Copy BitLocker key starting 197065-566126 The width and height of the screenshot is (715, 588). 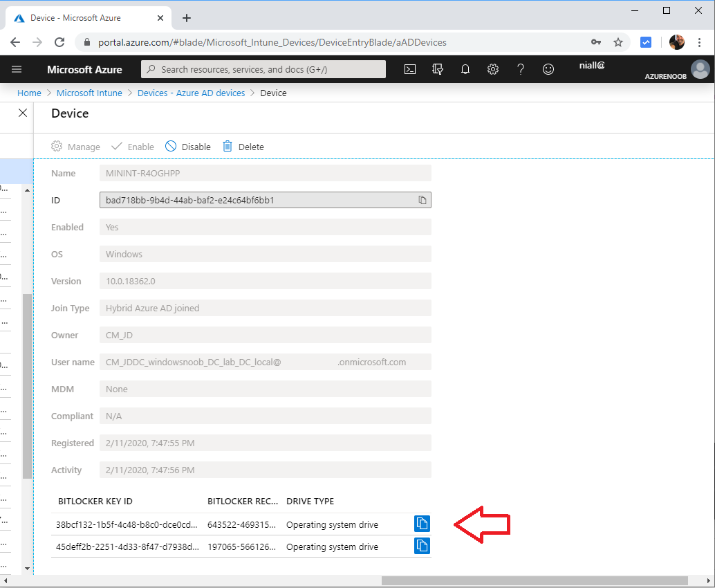click(423, 546)
